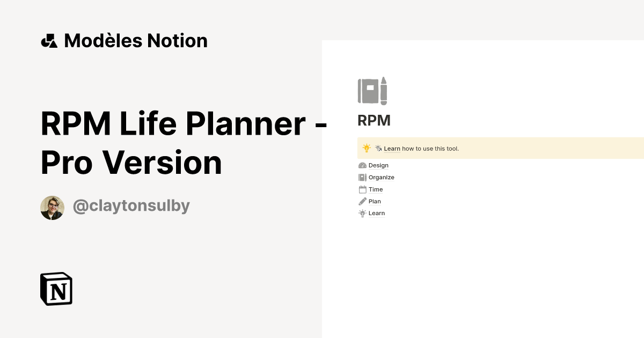Open the Organize page link

(381, 177)
